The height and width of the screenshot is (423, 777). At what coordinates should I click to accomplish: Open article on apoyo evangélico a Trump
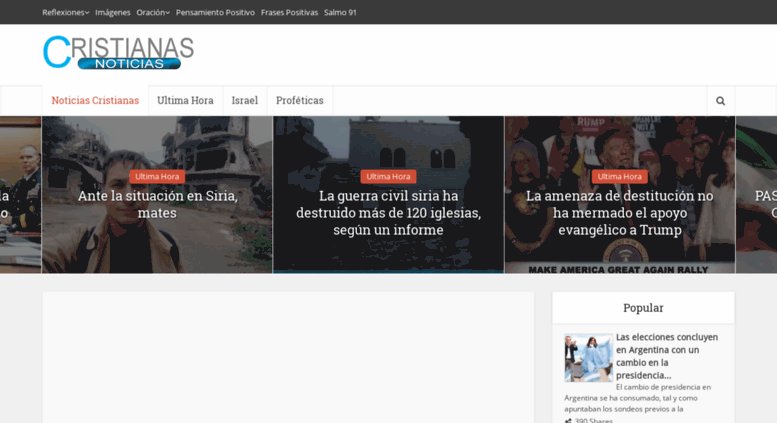[619, 213]
